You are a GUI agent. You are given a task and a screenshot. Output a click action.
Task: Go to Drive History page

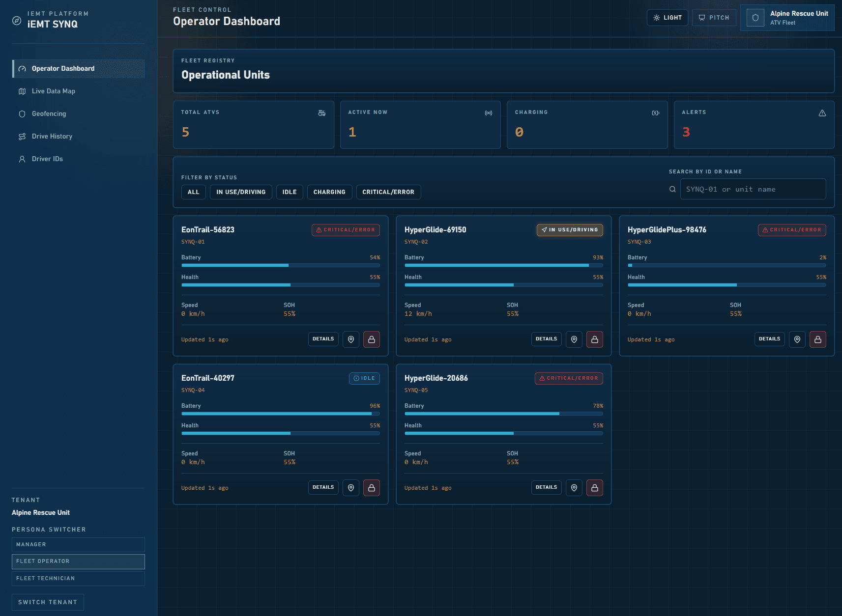[52, 137]
